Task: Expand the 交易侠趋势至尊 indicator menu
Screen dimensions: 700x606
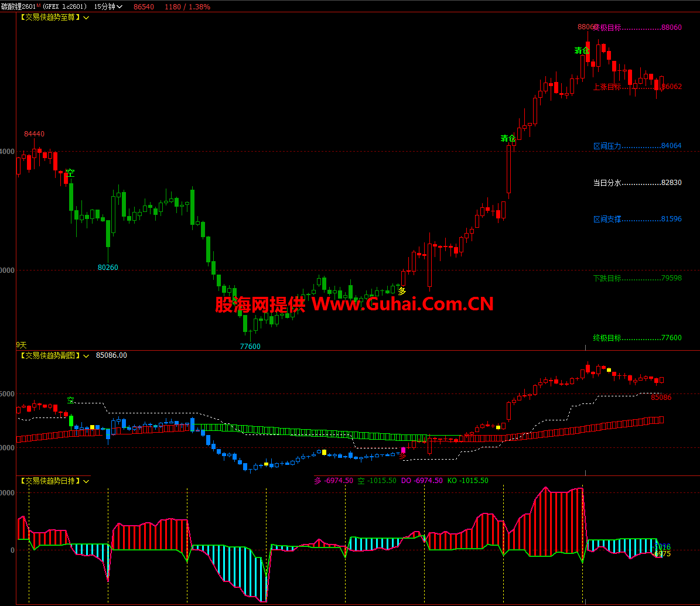Action: pyautogui.click(x=86, y=18)
